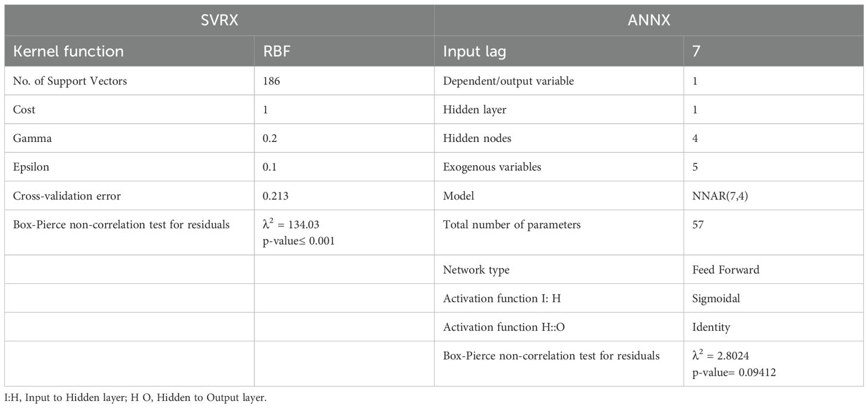Select the cross-validation value 0.213
Image resolution: width=868 pixels, height=408 pixels.
[273, 195]
